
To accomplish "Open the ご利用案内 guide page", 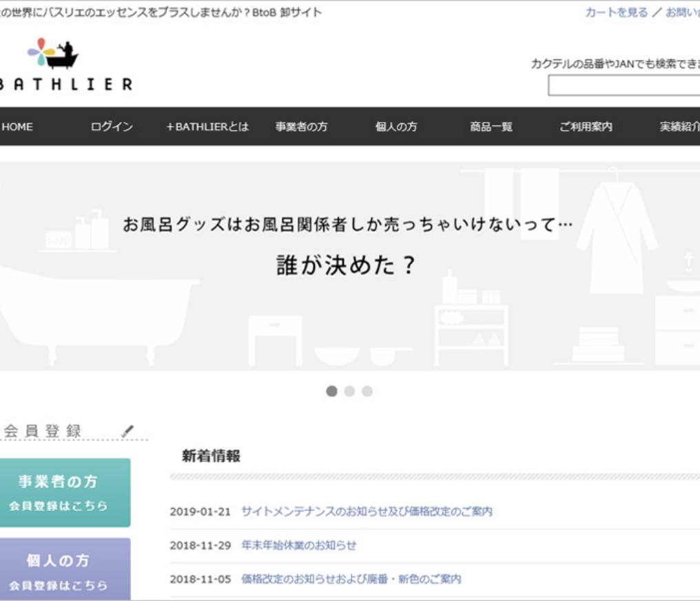I will pos(586,127).
